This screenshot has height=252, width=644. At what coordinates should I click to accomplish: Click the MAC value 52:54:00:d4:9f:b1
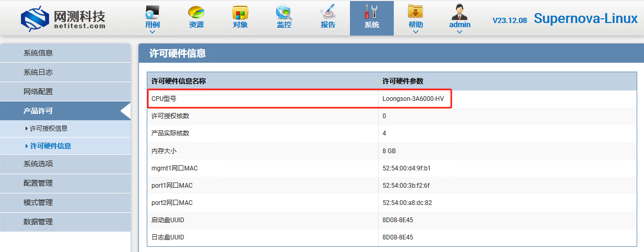point(406,168)
